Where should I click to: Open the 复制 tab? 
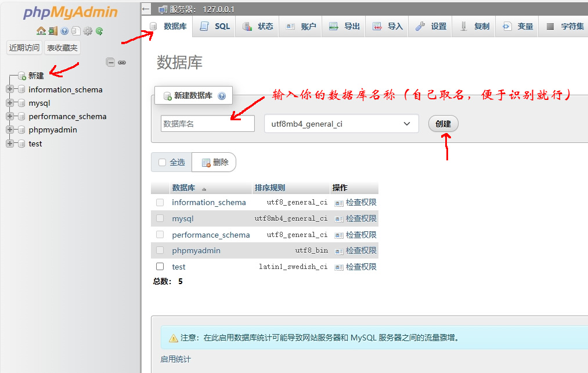(x=474, y=26)
